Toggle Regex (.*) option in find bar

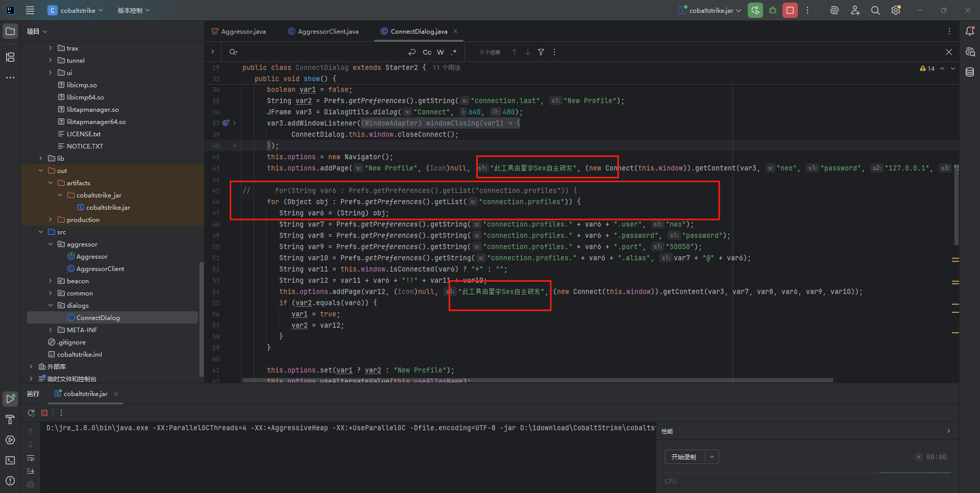[454, 52]
